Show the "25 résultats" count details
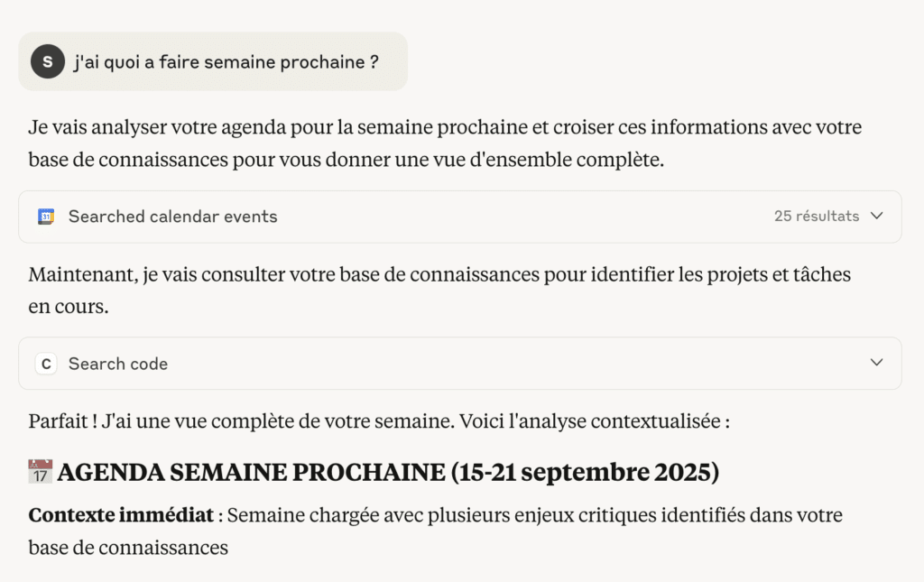The width and height of the screenshot is (924, 582). tap(816, 217)
